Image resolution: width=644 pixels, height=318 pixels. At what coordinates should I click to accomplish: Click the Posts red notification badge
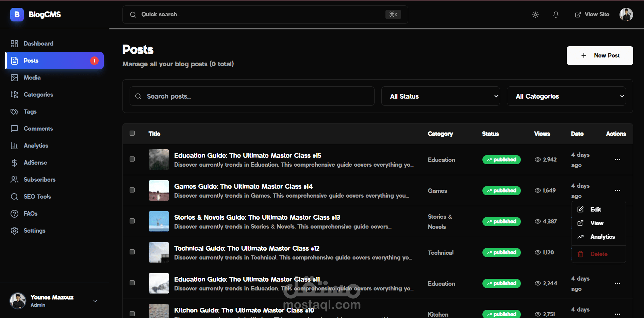tap(94, 61)
